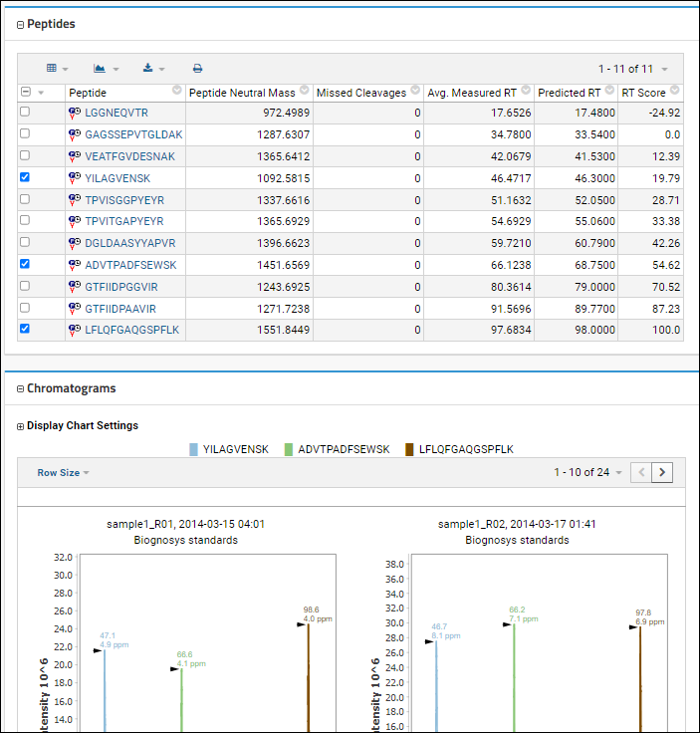Viewport: 700px width, 733px height.
Task: Go to next page of chromatograms
Action: [662, 472]
